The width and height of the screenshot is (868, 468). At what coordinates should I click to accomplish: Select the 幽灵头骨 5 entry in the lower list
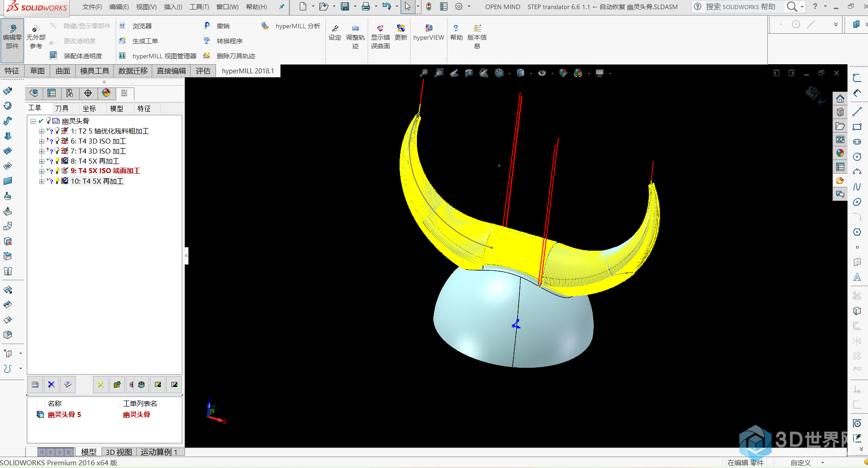[64, 415]
